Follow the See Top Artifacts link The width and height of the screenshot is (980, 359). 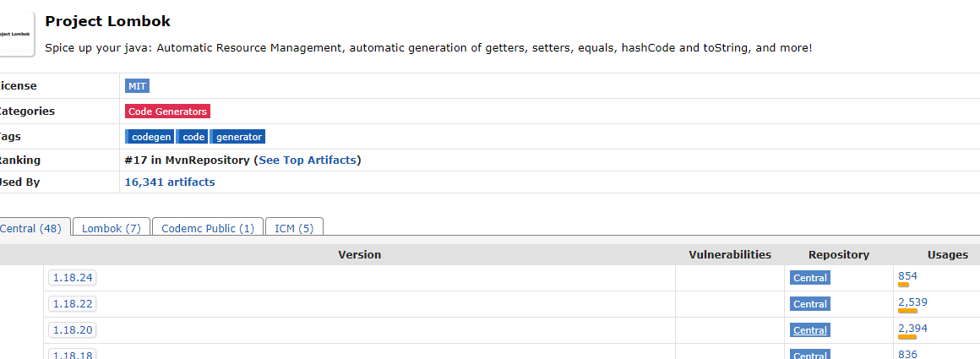[308, 160]
